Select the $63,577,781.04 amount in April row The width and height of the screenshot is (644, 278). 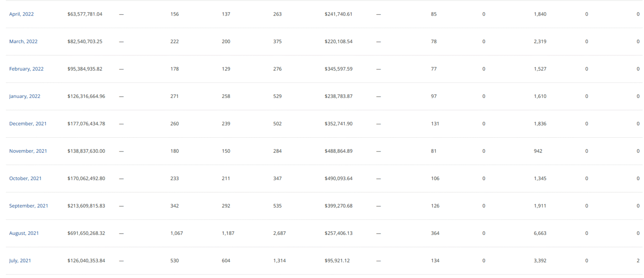click(x=85, y=14)
